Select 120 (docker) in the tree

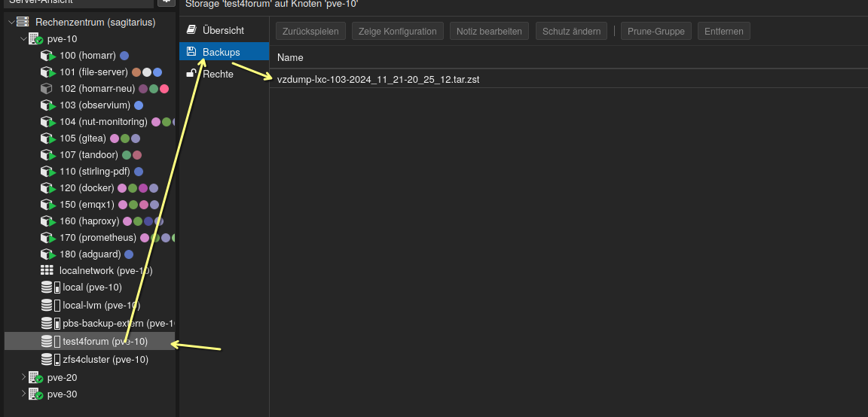pos(87,188)
